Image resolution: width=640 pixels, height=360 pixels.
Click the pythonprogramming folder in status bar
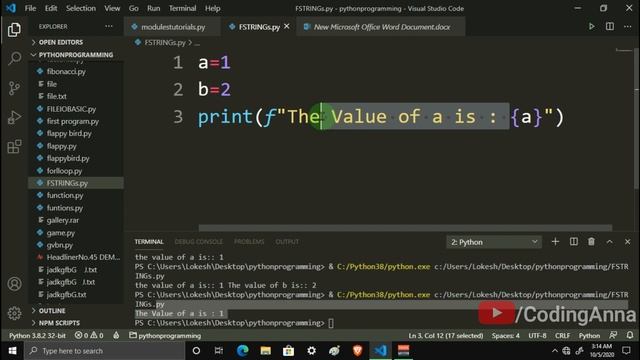coord(165,336)
